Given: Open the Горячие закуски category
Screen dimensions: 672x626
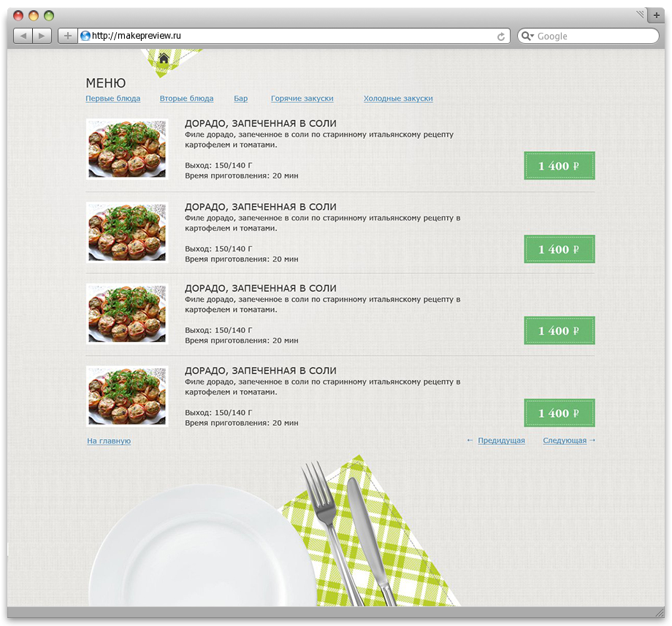Looking at the screenshot, I should click(302, 98).
